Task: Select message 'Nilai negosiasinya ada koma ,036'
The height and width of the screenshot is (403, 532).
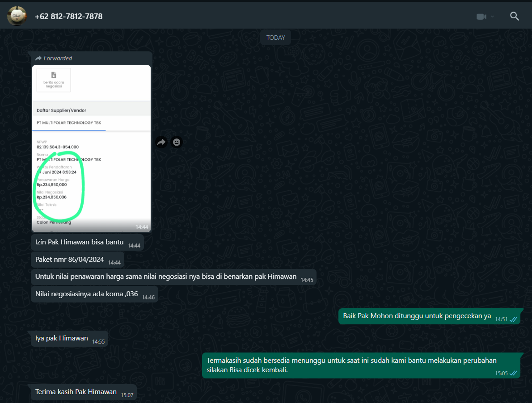Action: coord(95,294)
